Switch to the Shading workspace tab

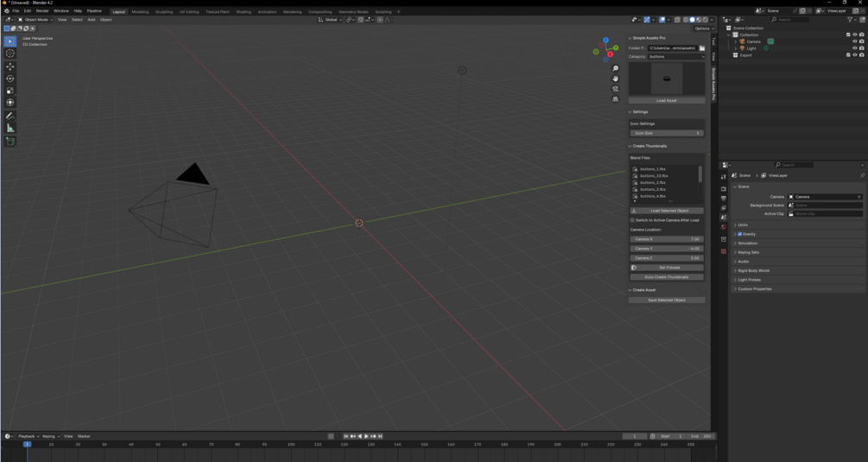[244, 11]
